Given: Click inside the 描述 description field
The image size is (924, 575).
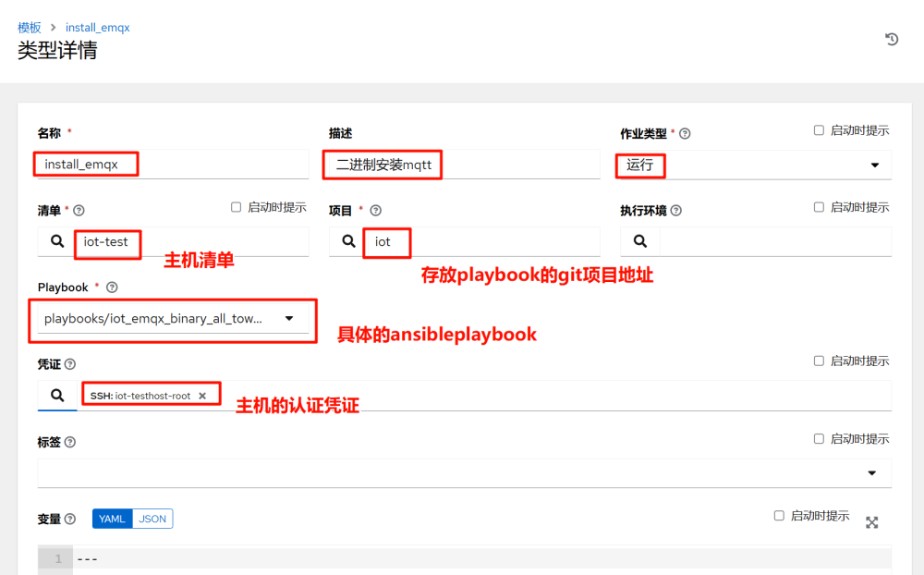Looking at the screenshot, I should coord(462,165).
